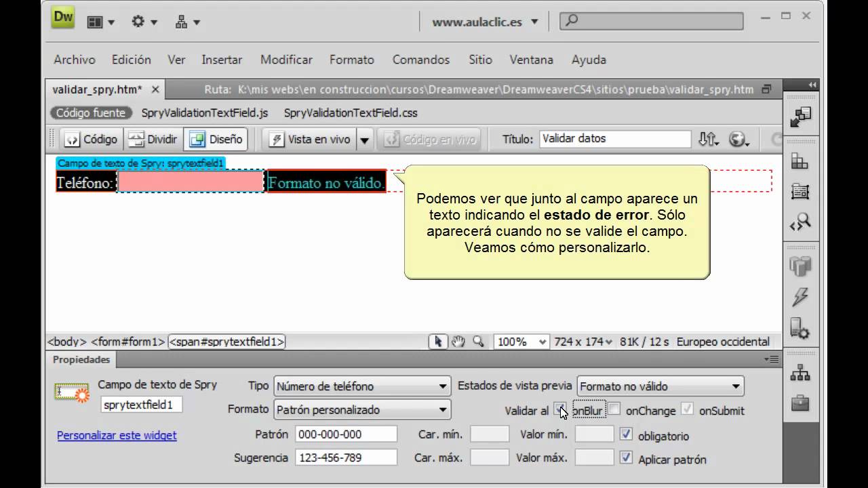Select the arrow Select tool in status bar

pyautogui.click(x=438, y=342)
